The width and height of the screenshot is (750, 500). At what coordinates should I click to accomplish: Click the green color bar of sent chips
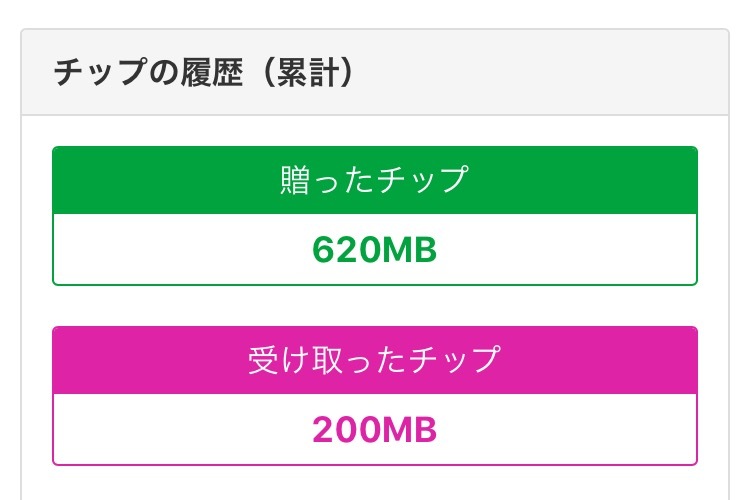point(600,180)
